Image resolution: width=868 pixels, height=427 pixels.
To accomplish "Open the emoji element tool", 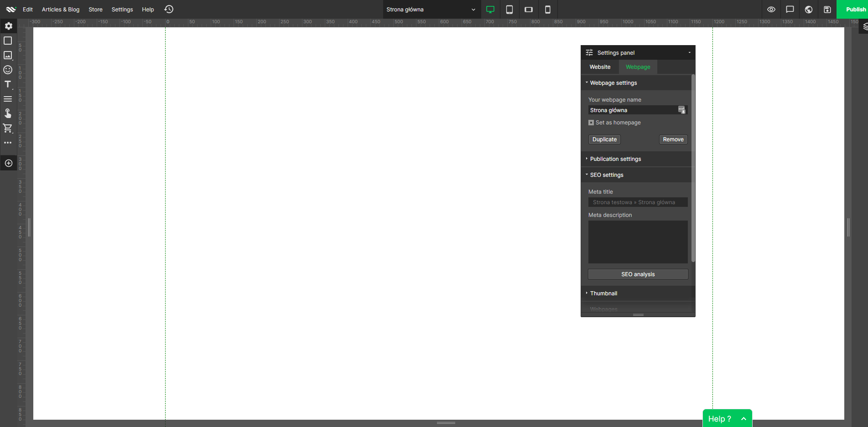I will [x=8, y=70].
